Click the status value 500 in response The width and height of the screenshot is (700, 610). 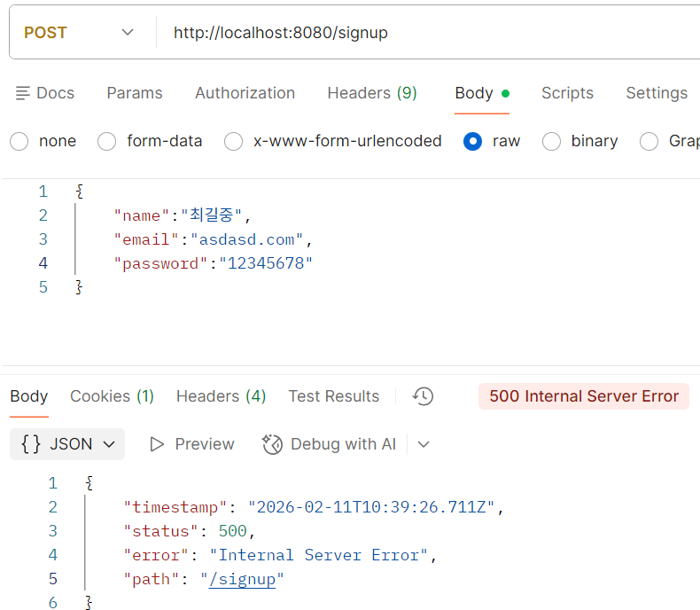pos(232,531)
